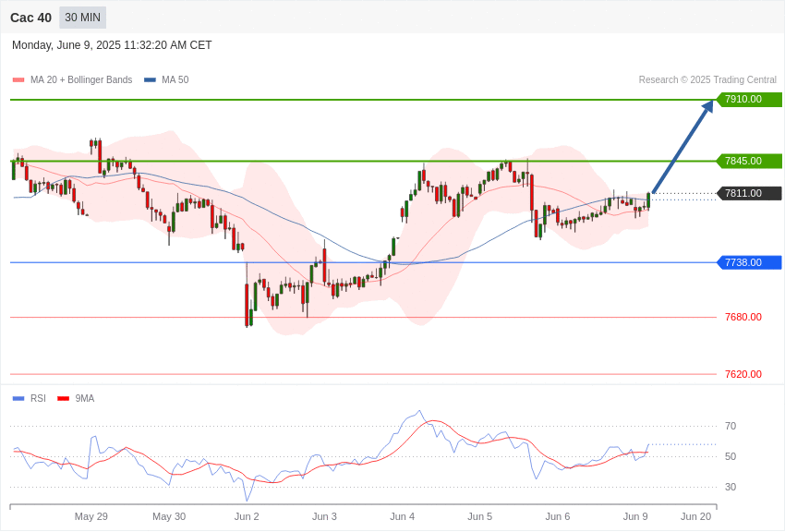
Task: Click the 7910.00 green price tag
Action: pyautogui.click(x=750, y=99)
